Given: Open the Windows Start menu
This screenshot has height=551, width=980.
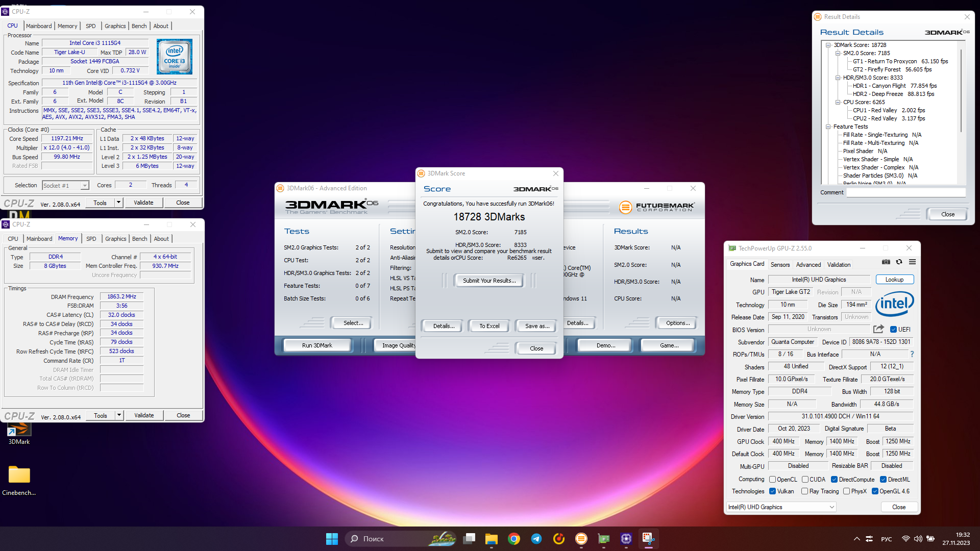Looking at the screenshot, I should click(332, 539).
